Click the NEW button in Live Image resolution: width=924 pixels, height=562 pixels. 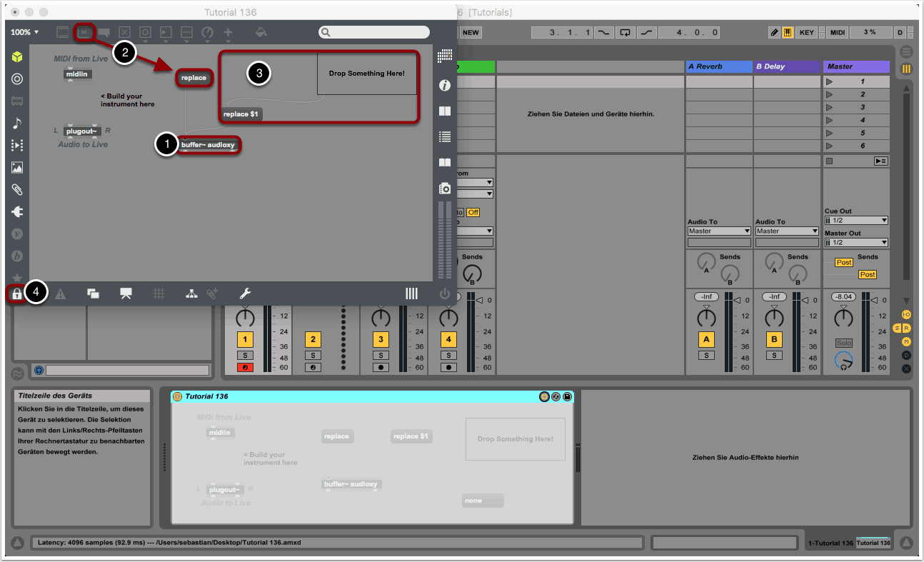(x=471, y=32)
